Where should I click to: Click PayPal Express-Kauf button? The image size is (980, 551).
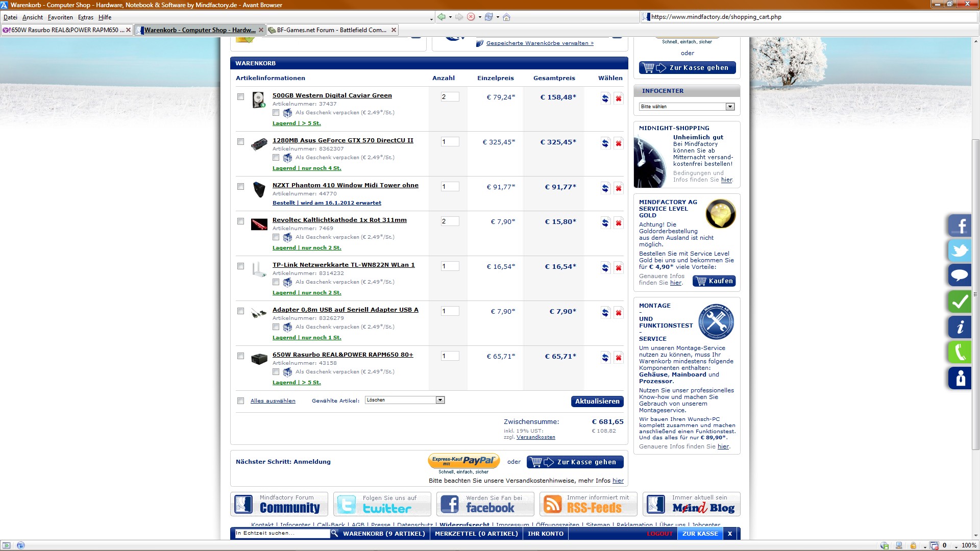(x=464, y=461)
